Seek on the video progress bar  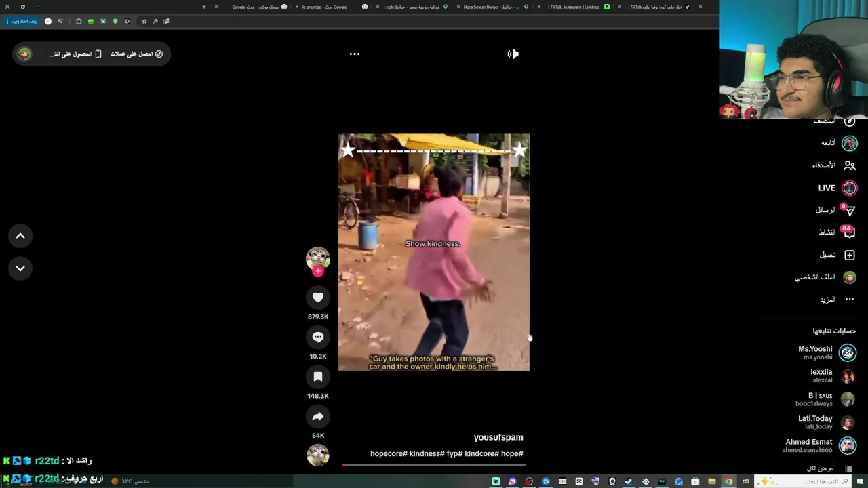434,465
